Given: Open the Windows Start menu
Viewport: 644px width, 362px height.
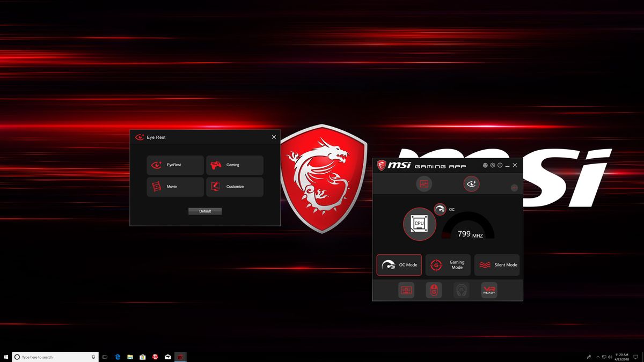Looking at the screenshot, I should (6, 357).
